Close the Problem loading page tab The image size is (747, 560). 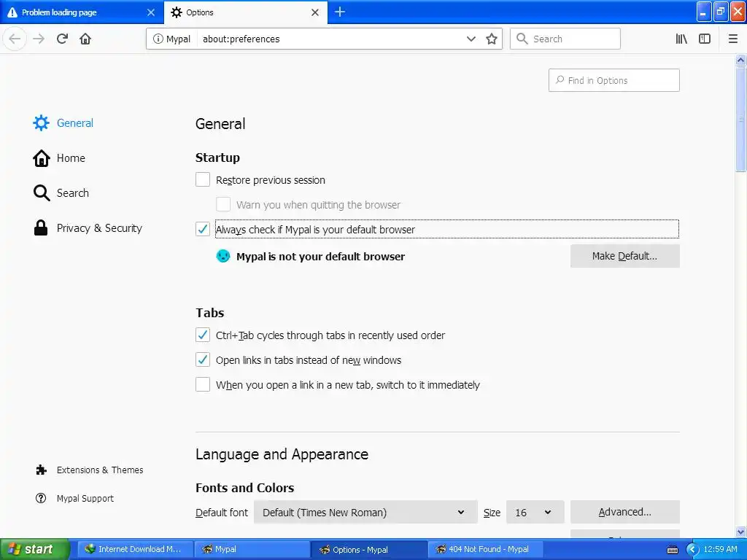(151, 12)
